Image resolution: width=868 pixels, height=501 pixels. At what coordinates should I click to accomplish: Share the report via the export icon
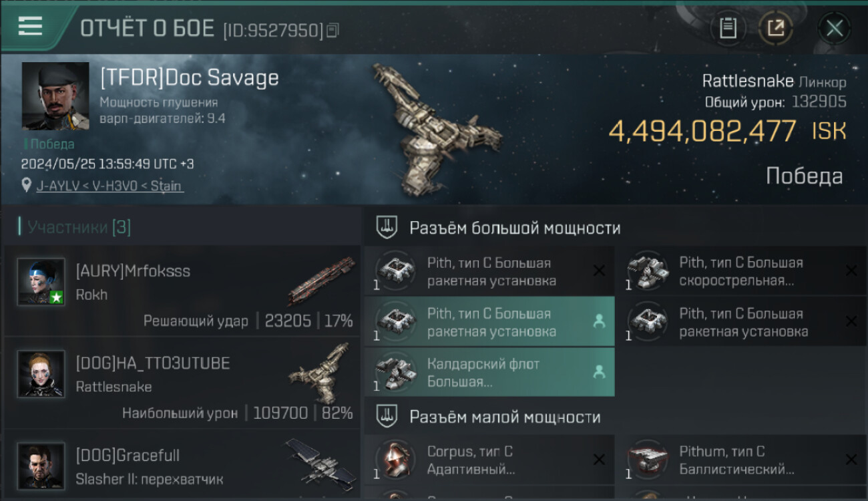(775, 28)
